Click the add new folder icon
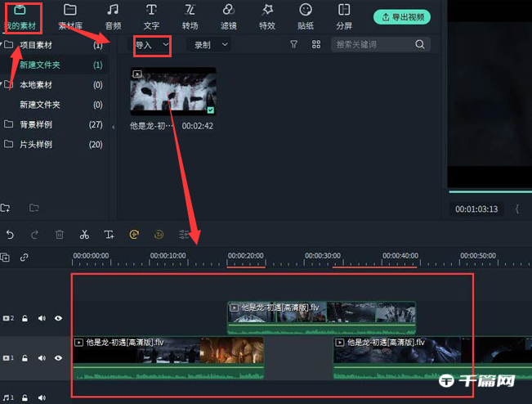Image resolution: width=532 pixels, height=404 pixels. pos(6,208)
